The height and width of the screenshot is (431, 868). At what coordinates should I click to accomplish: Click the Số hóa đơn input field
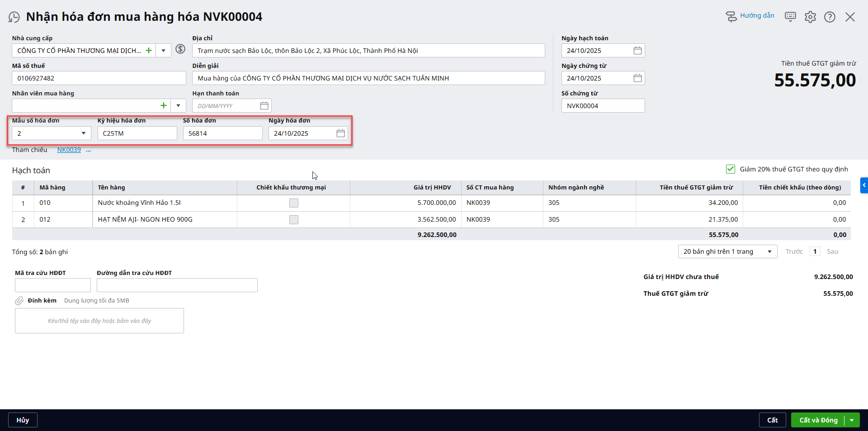tap(222, 133)
